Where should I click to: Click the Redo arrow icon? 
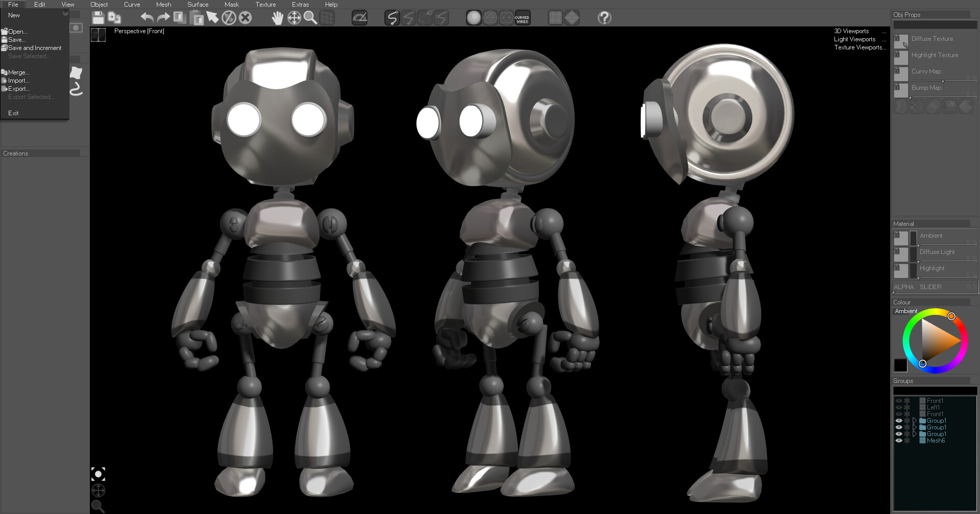163,18
